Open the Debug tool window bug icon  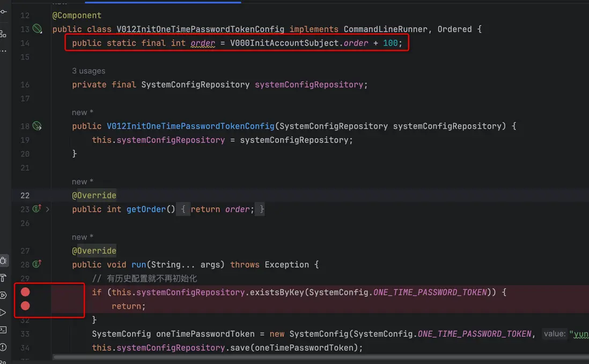[3, 261]
